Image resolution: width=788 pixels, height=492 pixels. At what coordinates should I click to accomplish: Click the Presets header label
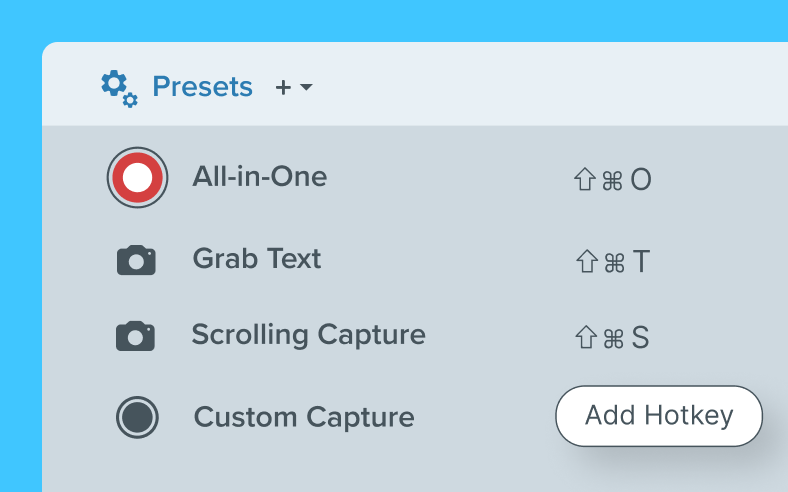(202, 87)
